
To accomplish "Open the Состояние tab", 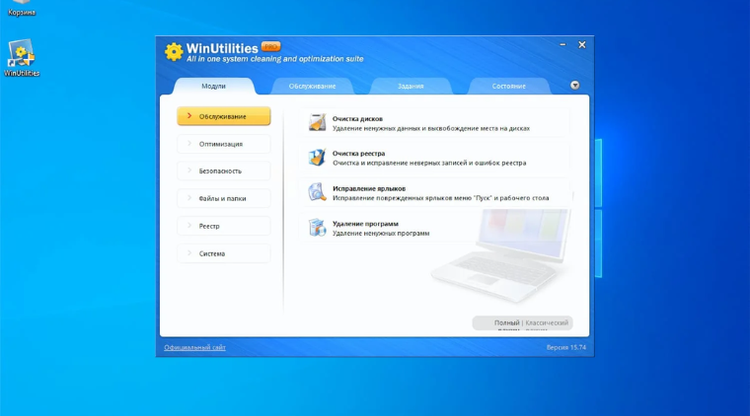I will [x=508, y=86].
